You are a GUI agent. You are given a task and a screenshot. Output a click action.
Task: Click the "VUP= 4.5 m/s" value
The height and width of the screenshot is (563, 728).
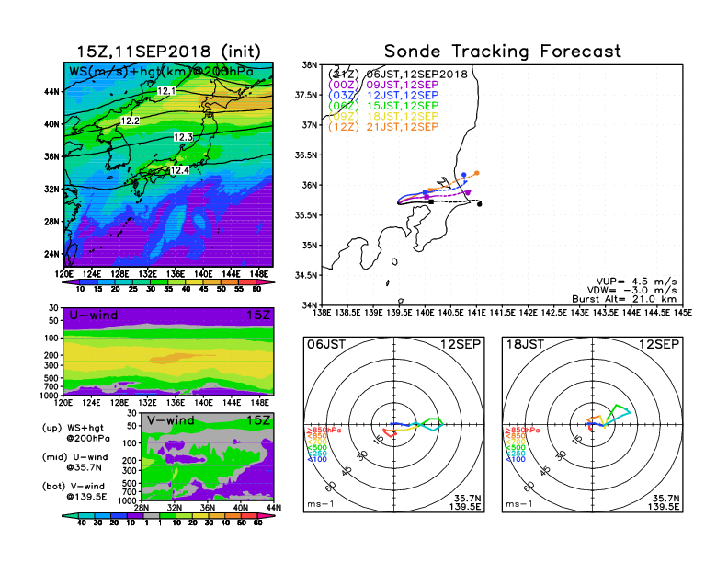636,281
